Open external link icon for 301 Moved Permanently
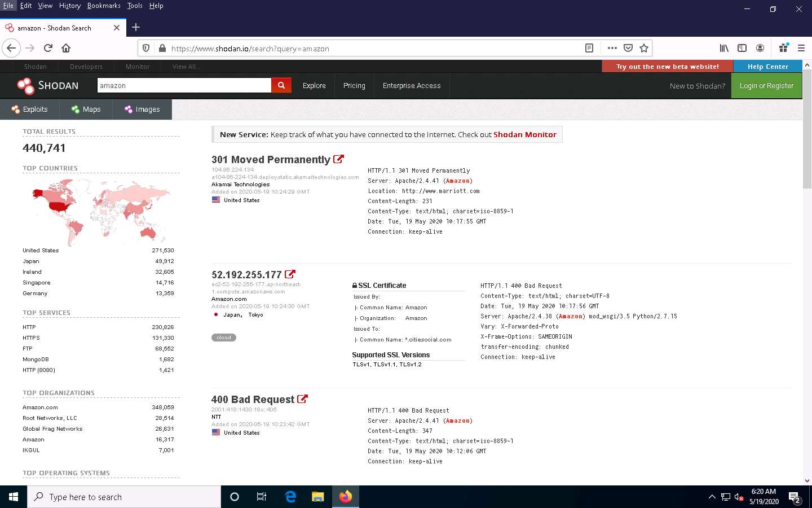The height and width of the screenshot is (508, 812). click(x=338, y=159)
